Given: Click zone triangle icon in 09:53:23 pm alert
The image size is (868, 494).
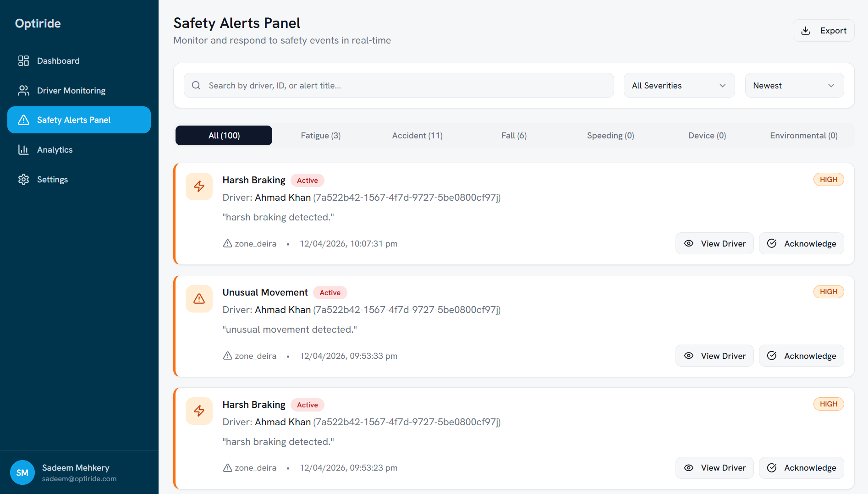Looking at the screenshot, I should click(227, 467).
